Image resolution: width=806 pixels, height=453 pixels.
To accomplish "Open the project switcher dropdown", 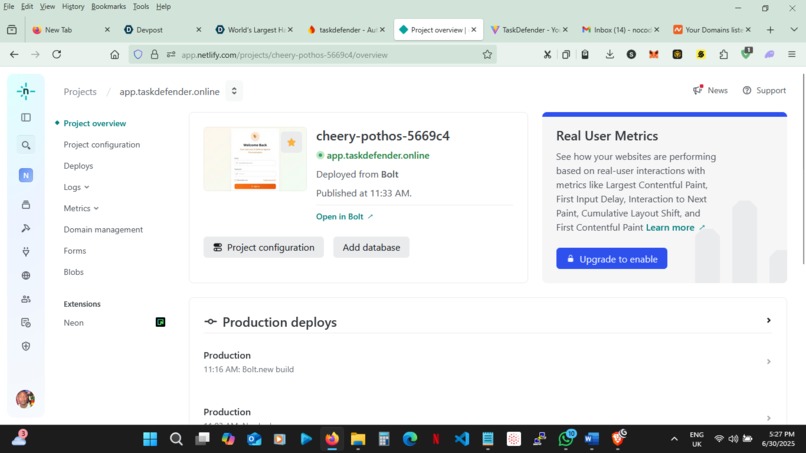I will pos(234,91).
